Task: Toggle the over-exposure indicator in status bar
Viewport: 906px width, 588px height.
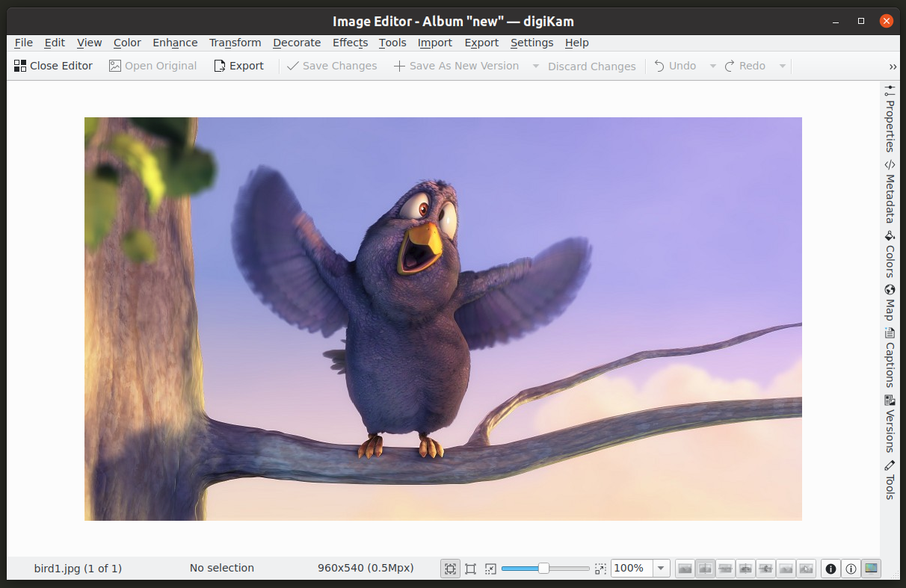Action: click(x=851, y=569)
